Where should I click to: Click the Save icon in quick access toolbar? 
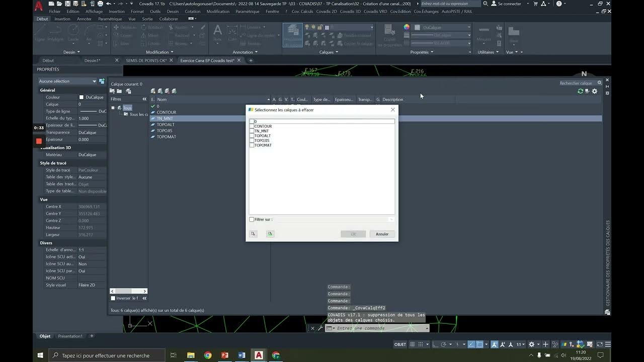click(x=67, y=4)
